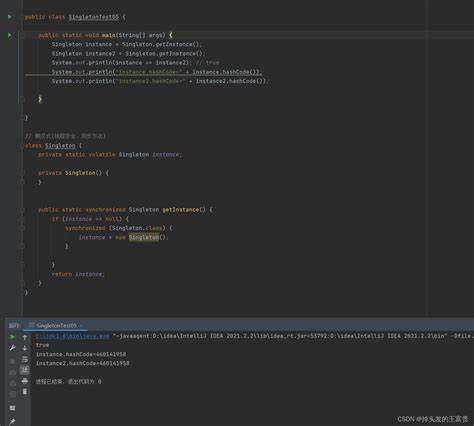This screenshot has height=426, width=474.
Task: Select the SingletonTest05 tab in the Run panel
Action: coord(55,325)
